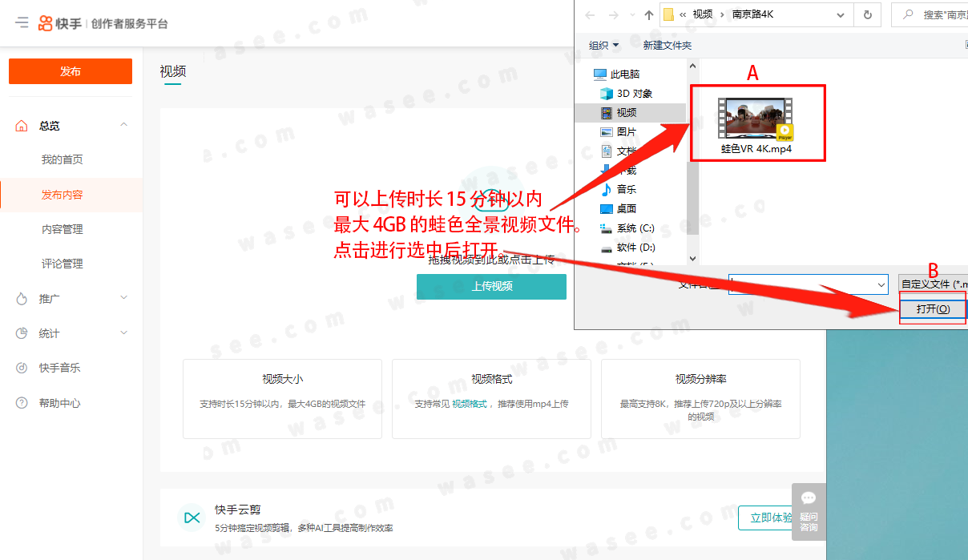Open 帮助中心 in the sidebar
The width and height of the screenshot is (968, 560).
[x=59, y=403]
